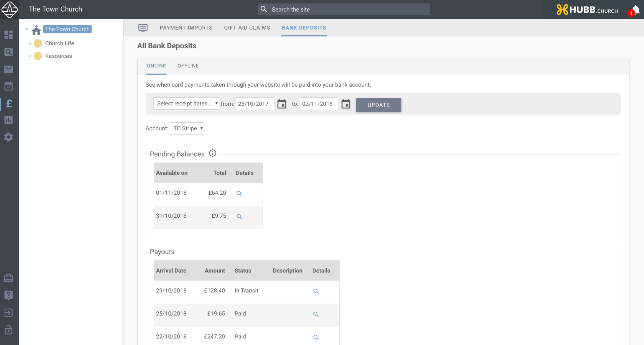Click the Available on column header
The image size is (644, 345).
[172, 173]
